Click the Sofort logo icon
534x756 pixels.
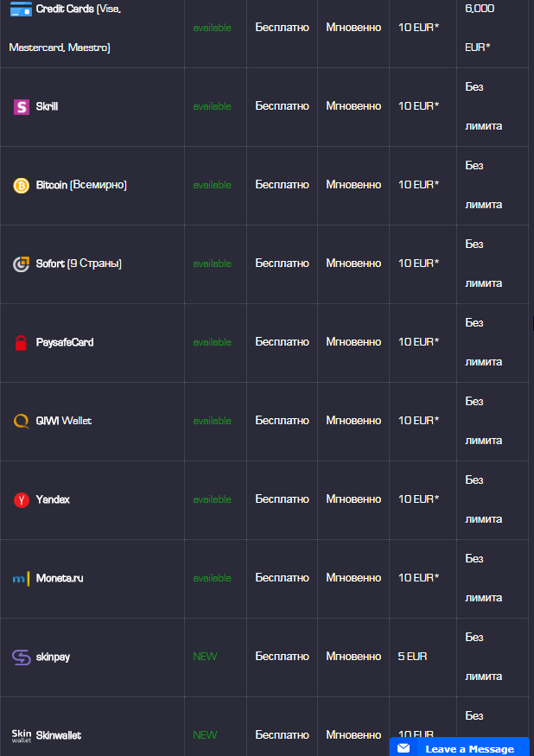point(21,264)
